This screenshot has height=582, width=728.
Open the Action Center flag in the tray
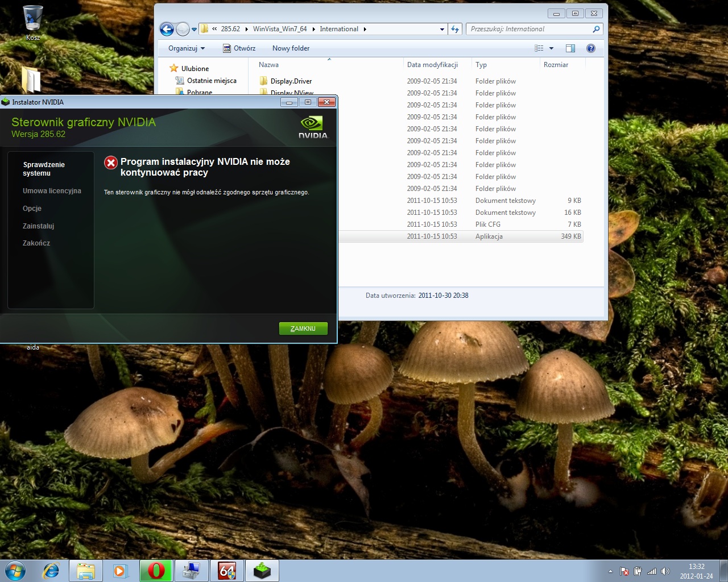click(624, 571)
